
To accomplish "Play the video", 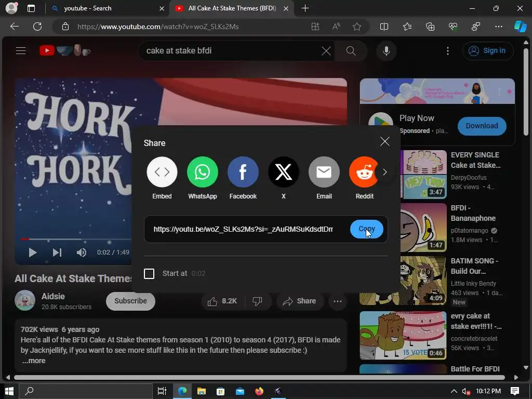I will (x=33, y=252).
